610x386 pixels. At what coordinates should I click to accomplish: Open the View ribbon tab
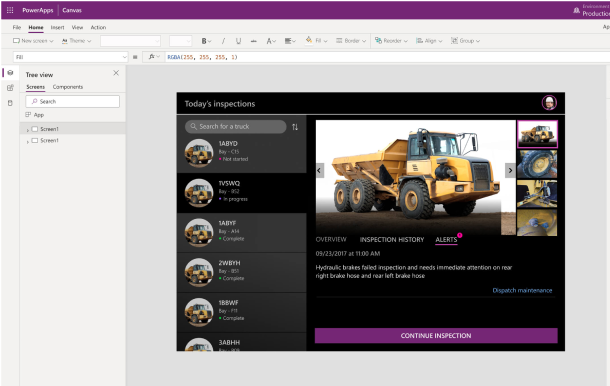coord(77,27)
